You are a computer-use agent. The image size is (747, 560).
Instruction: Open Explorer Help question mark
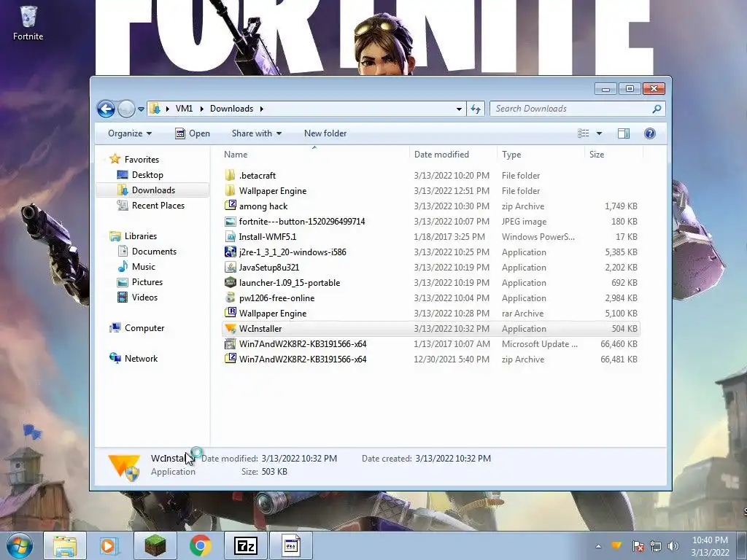click(x=650, y=133)
